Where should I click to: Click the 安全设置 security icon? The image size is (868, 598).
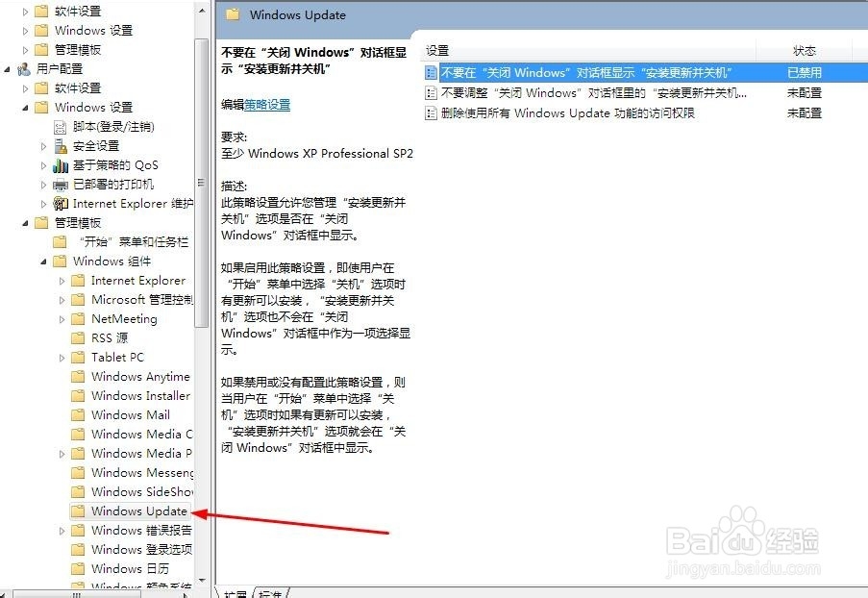[x=61, y=146]
